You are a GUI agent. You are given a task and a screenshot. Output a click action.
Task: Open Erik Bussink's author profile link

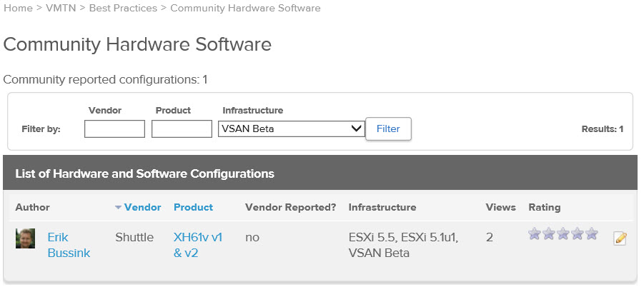tap(69, 245)
